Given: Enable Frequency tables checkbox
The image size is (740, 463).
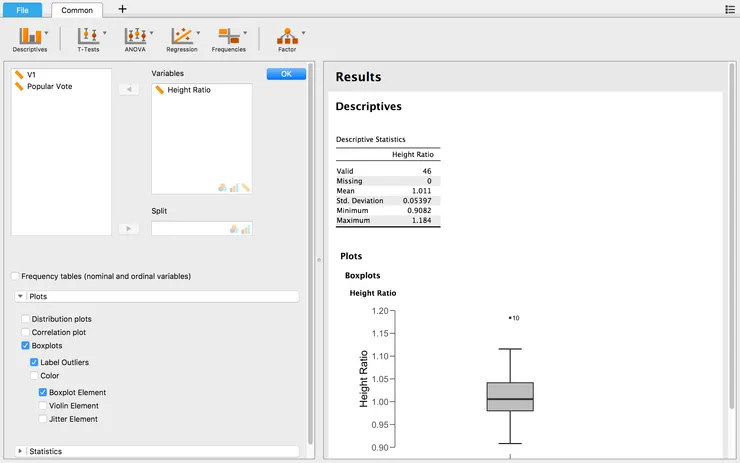Looking at the screenshot, I should click(16, 276).
